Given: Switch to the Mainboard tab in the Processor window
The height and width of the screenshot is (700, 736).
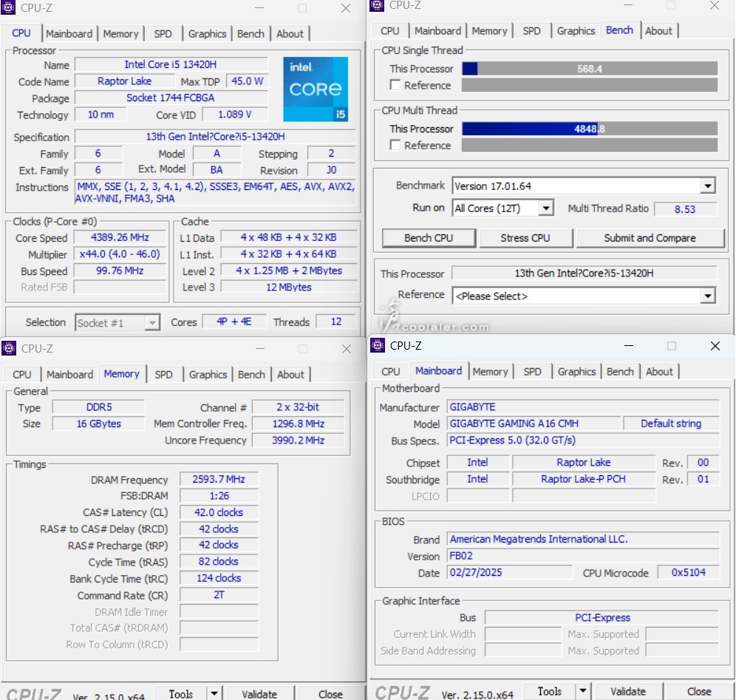Looking at the screenshot, I should [x=69, y=34].
